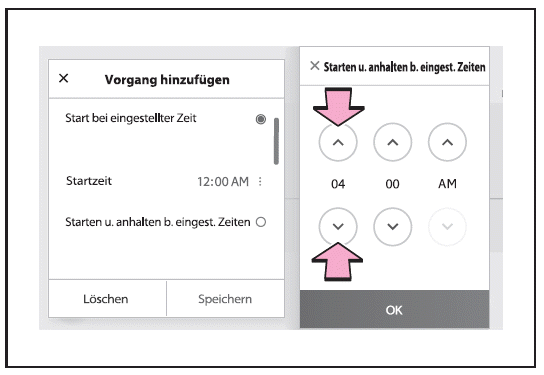Click the minutes display 00
Viewport: 544px width, 375px height.
click(392, 184)
